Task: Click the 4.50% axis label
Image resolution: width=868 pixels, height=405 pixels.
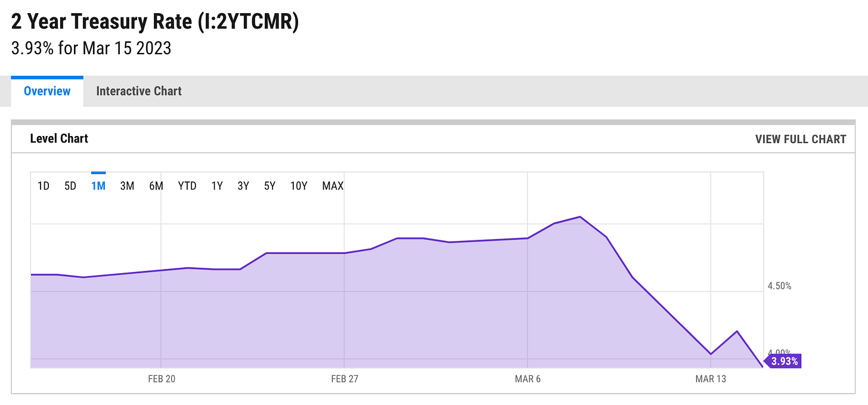Action: 780,285
